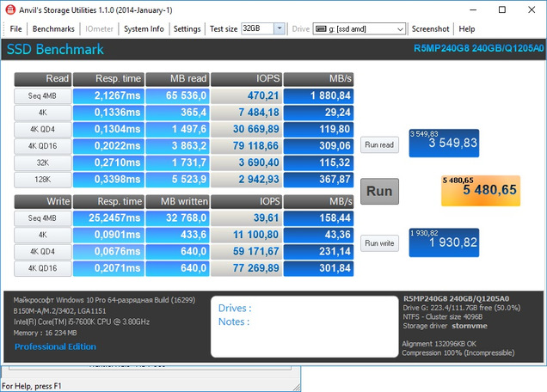Image resolution: width=547 pixels, height=392 pixels.
Task: Click the drive icon in Drive selector
Action: click(x=321, y=29)
